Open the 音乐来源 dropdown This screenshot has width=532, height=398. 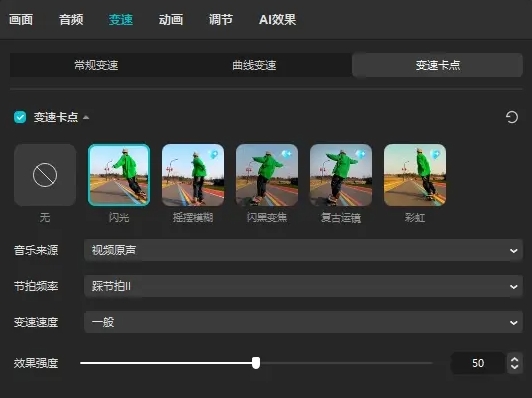303,250
